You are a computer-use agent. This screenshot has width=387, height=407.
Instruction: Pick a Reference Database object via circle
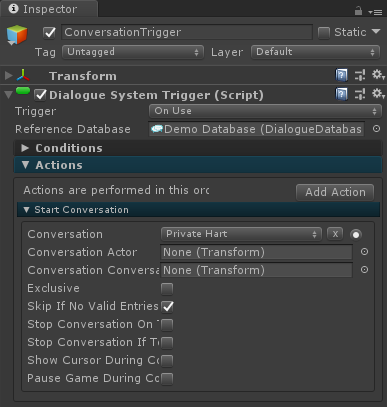[x=376, y=129]
